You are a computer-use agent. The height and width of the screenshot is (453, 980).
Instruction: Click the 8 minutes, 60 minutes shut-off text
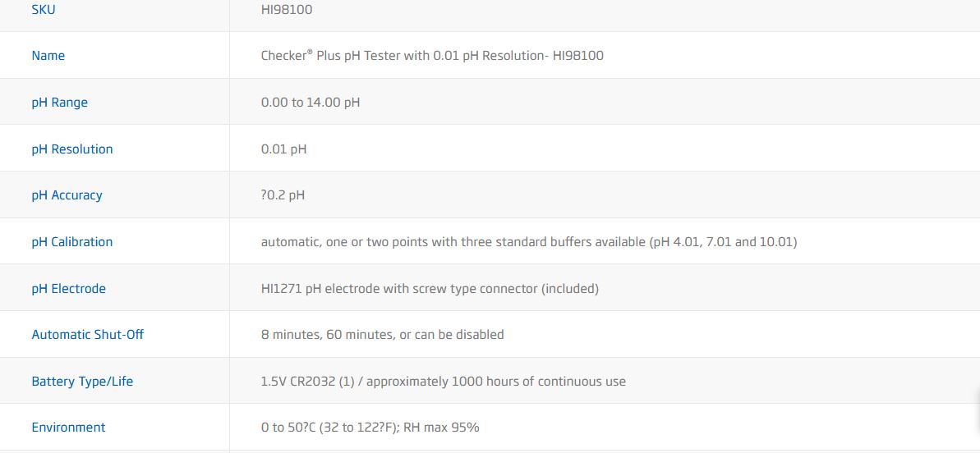tap(382, 335)
